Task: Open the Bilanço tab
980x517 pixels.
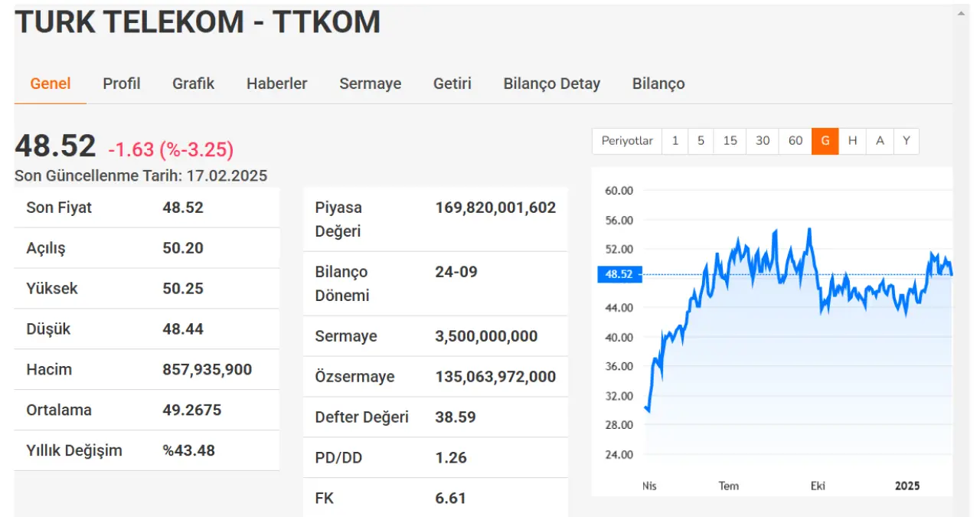Action: click(x=658, y=83)
